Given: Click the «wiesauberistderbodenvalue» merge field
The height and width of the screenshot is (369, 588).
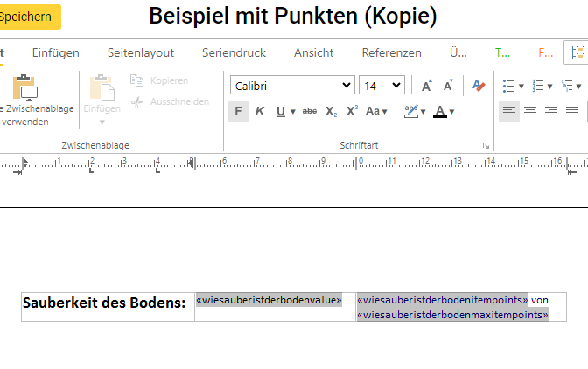Looking at the screenshot, I should point(269,300).
